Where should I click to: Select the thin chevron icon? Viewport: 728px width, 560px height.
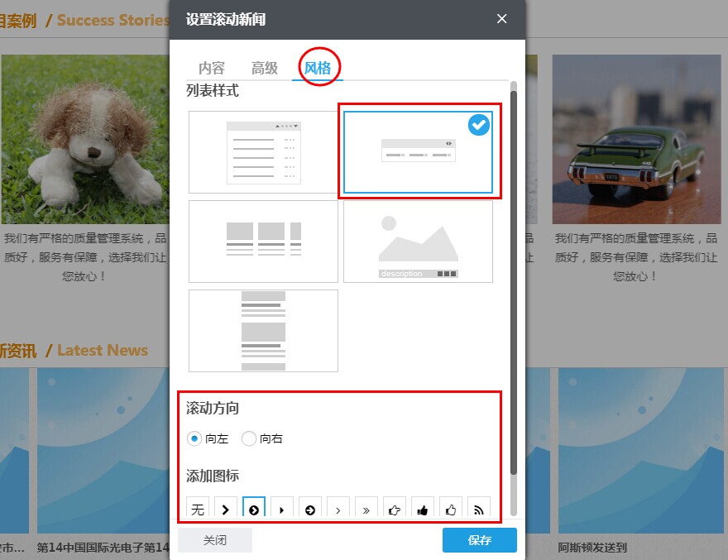click(338, 509)
